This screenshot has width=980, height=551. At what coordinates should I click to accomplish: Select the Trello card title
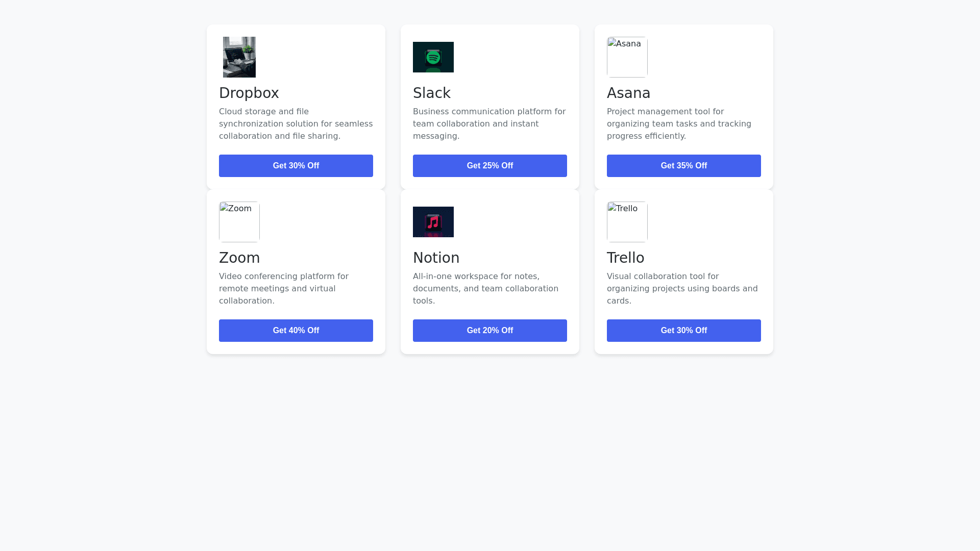click(626, 258)
